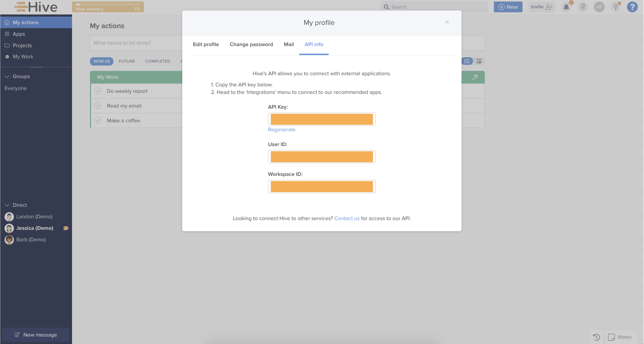Viewport: 644px width, 344px height.
Task: Click the document icon in top bar
Action: [583, 7]
